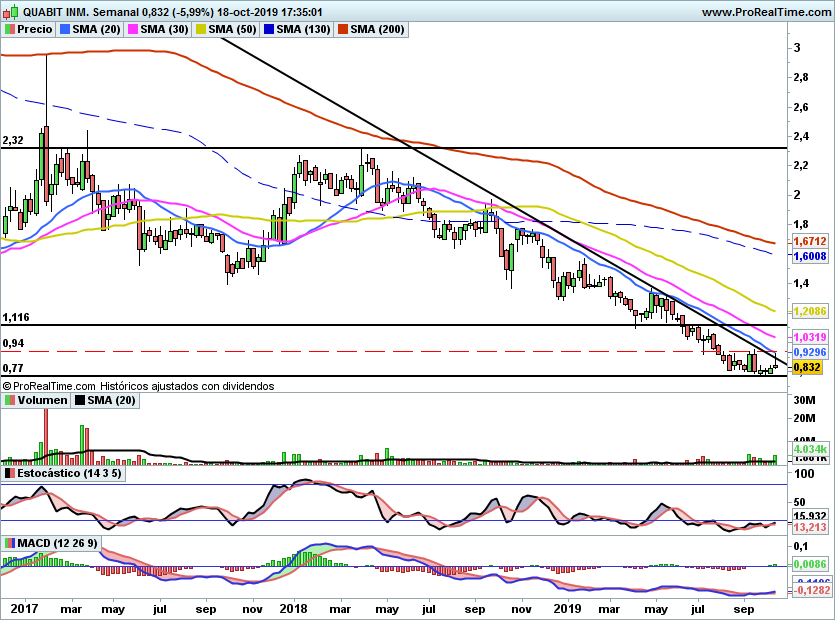Click the 1,6712 SMA 200 value label
Image resolution: width=835 pixels, height=620 pixels.
810,241
